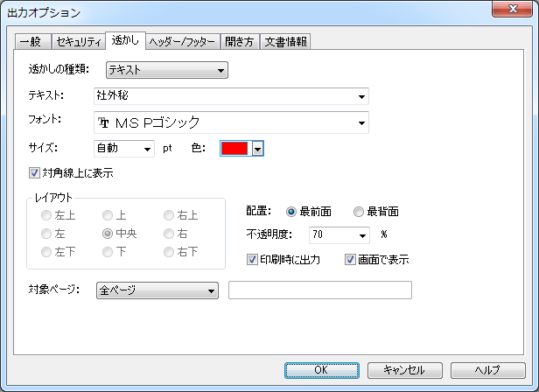The height and width of the screenshot is (392, 539).
Task: Click the red color swatch
Action: tap(234, 149)
